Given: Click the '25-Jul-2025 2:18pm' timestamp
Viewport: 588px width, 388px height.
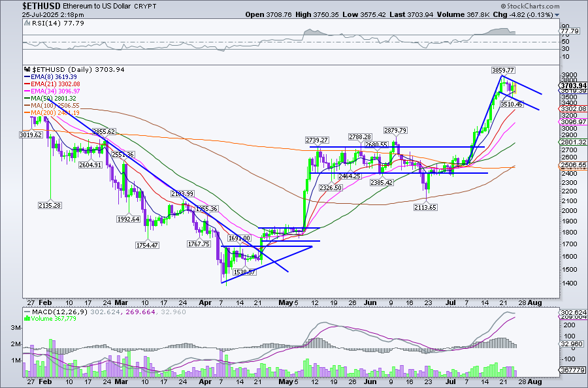Looking at the screenshot, I should point(53,15).
